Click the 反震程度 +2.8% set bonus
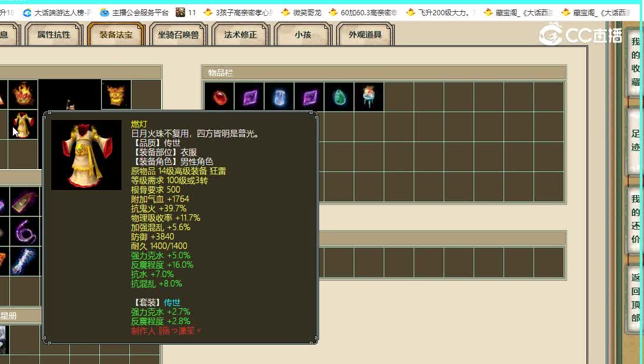The image size is (644, 364). coord(160,321)
